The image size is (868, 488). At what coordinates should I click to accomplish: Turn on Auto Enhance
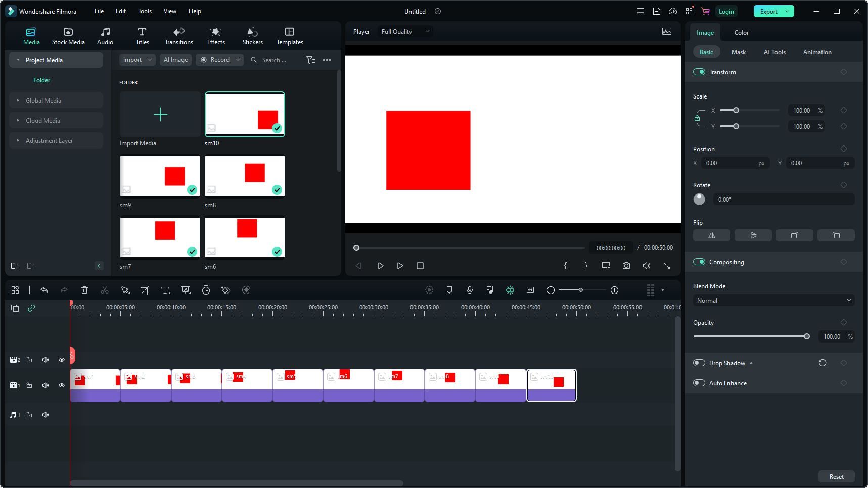click(699, 383)
